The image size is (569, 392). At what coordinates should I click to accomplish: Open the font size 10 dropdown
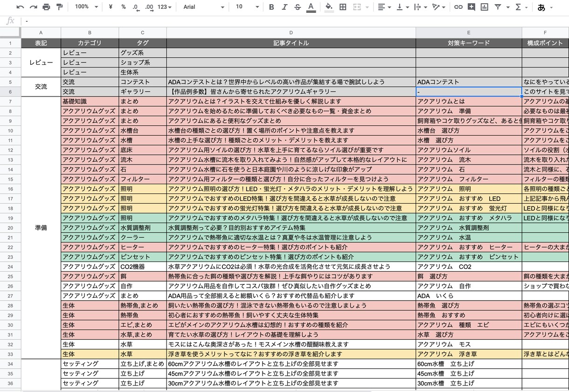click(x=247, y=7)
